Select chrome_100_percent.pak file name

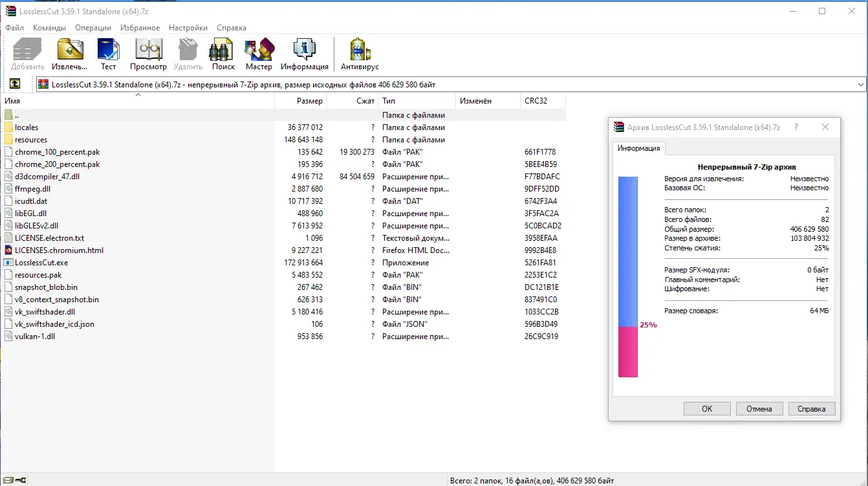point(57,152)
